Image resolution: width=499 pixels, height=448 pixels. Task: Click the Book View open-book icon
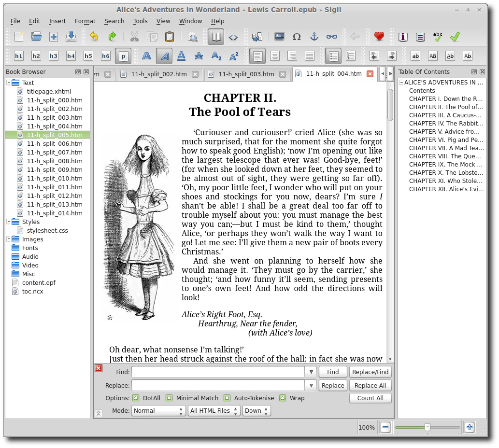[215, 37]
